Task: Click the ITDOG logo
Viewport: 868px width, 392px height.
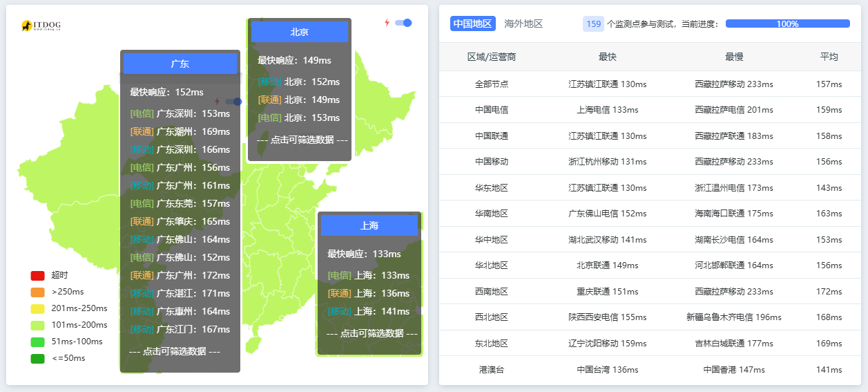Action: click(x=41, y=26)
